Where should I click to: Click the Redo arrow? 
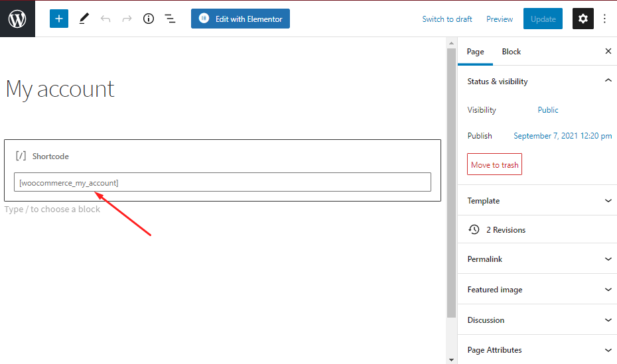pos(127,19)
